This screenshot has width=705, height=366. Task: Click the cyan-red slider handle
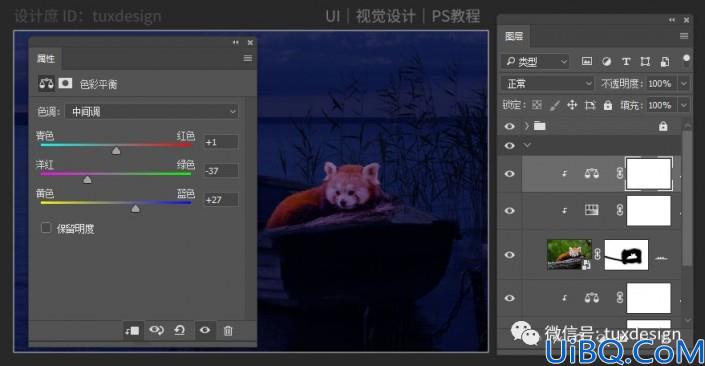[x=116, y=151]
